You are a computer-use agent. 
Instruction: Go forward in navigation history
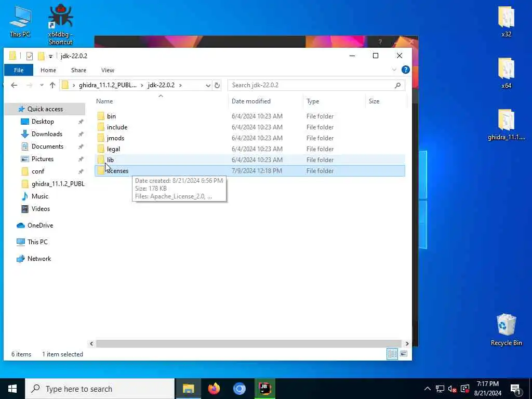[x=30, y=85]
